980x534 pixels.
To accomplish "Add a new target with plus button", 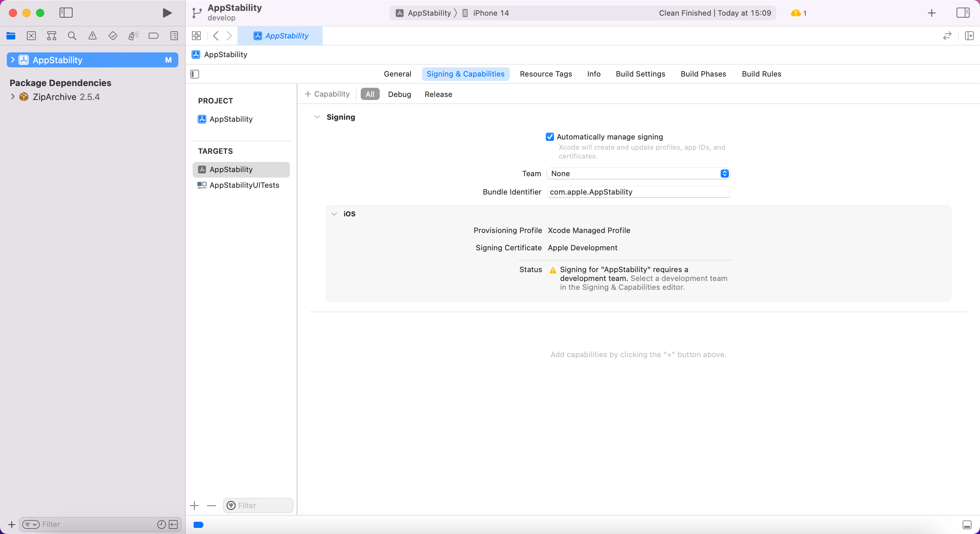I will click(194, 505).
